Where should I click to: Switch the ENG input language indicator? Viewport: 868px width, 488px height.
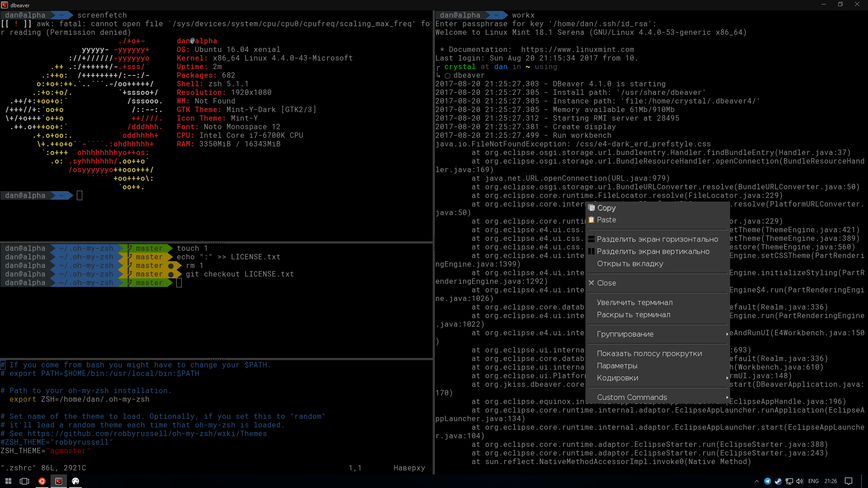(813, 481)
